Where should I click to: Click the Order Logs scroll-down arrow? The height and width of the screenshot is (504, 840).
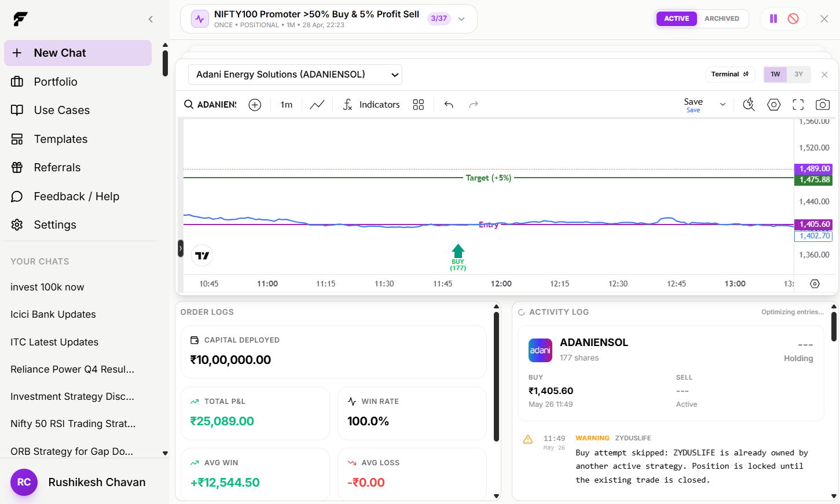(x=496, y=496)
